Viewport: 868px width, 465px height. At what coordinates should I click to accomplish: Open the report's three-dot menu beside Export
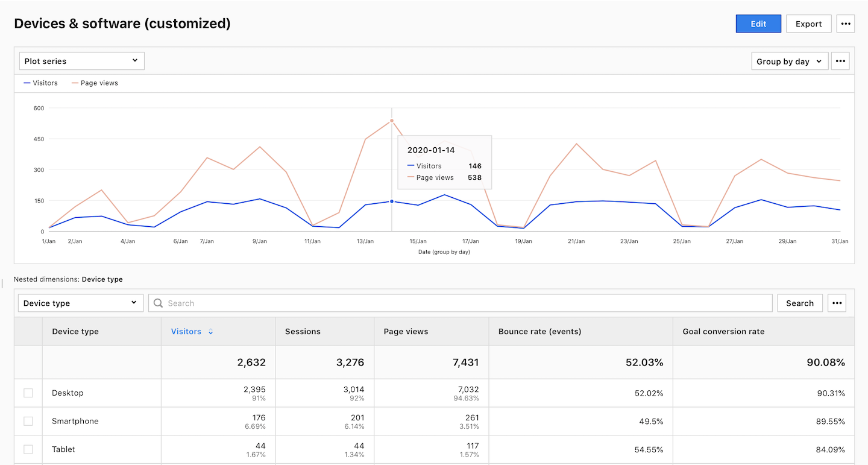846,24
